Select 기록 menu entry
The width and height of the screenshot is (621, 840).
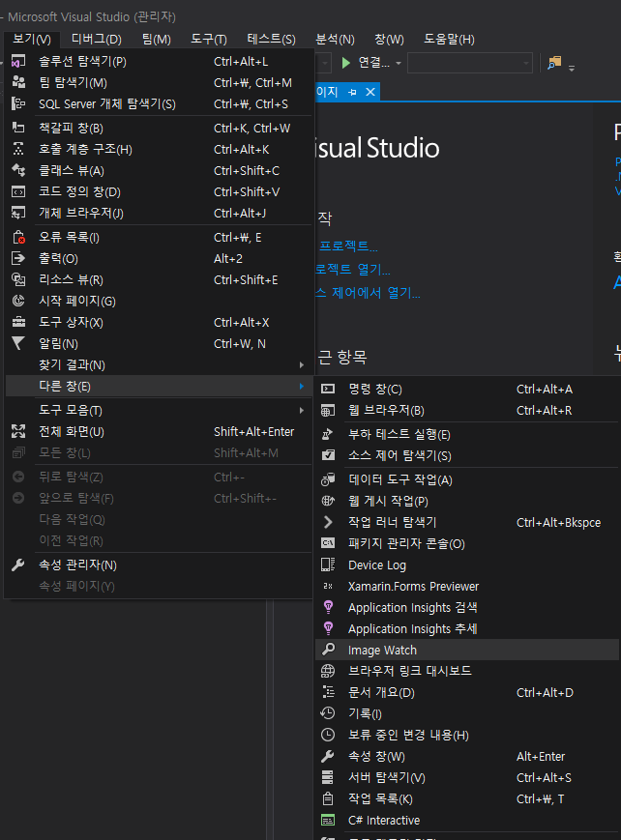[x=466, y=713]
